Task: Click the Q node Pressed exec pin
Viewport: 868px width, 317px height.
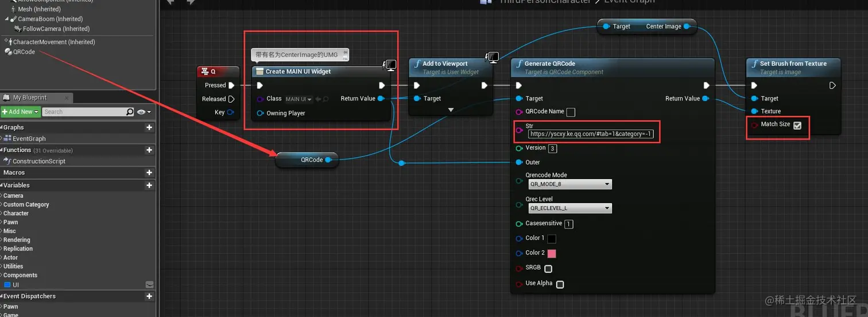Action: 231,85
